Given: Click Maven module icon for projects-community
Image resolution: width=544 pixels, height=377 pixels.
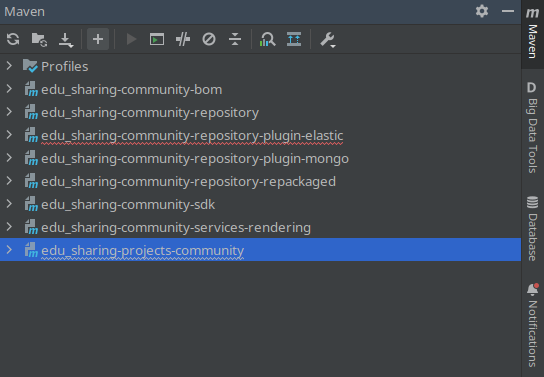Looking at the screenshot, I should [x=31, y=250].
